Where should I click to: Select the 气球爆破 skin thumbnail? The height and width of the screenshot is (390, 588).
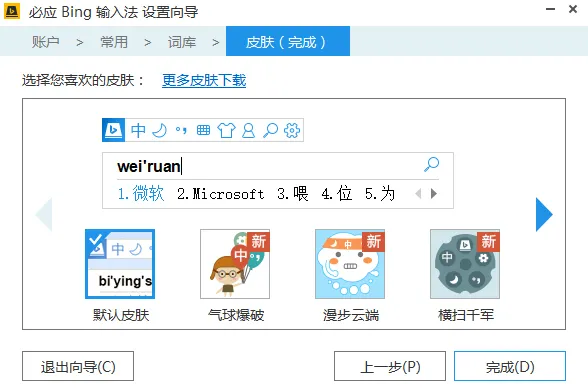point(235,264)
